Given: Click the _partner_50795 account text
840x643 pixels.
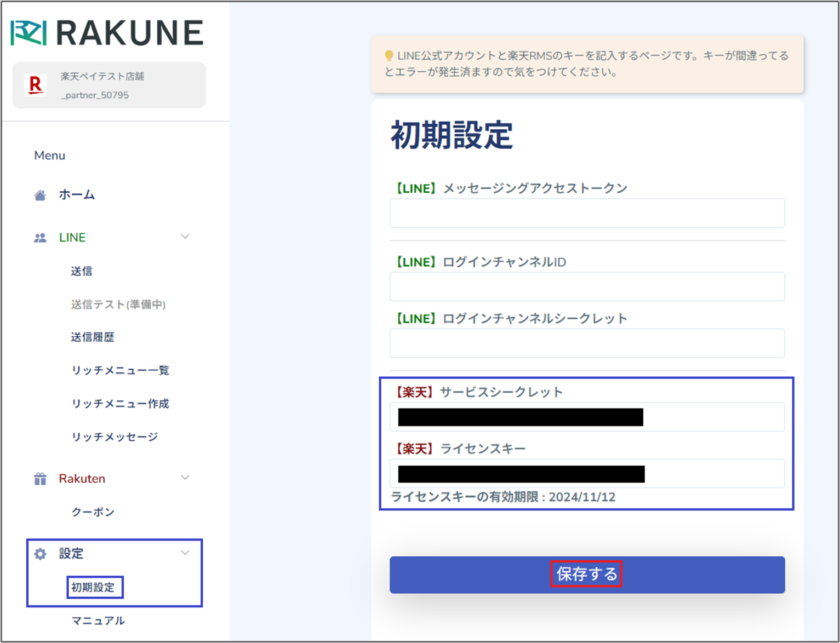Looking at the screenshot, I should 95,95.
